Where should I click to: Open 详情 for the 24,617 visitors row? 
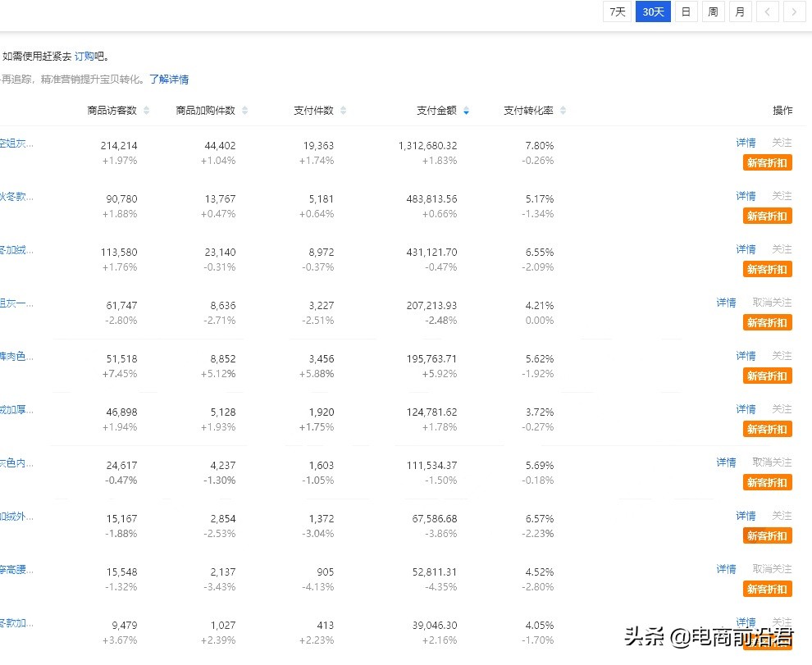(726, 462)
